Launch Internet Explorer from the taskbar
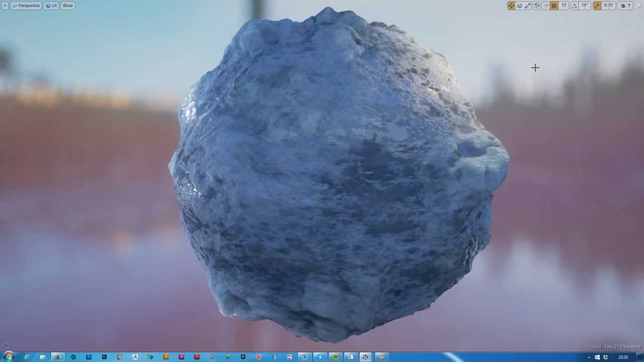Image resolution: width=644 pixels, height=362 pixels. point(27,357)
